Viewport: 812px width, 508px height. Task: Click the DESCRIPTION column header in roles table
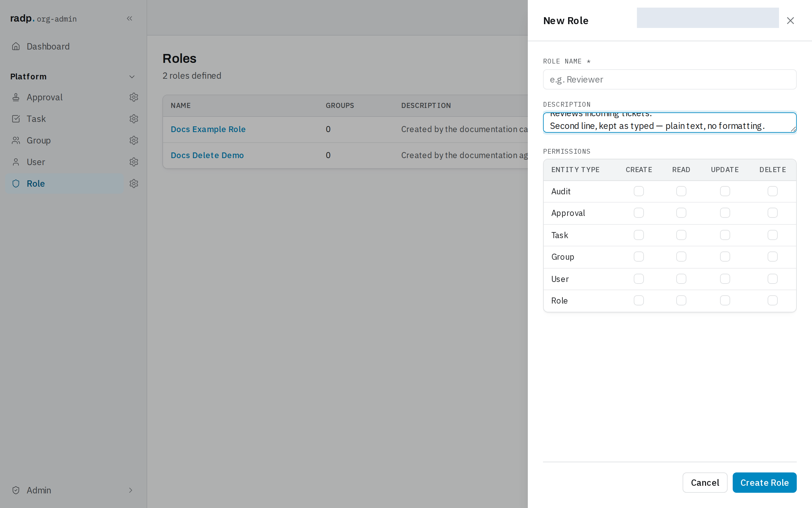426,105
